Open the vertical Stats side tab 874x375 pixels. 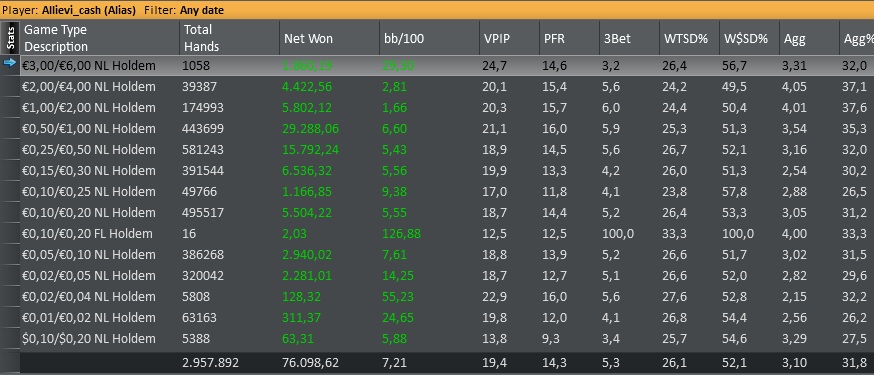tap(10, 38)
